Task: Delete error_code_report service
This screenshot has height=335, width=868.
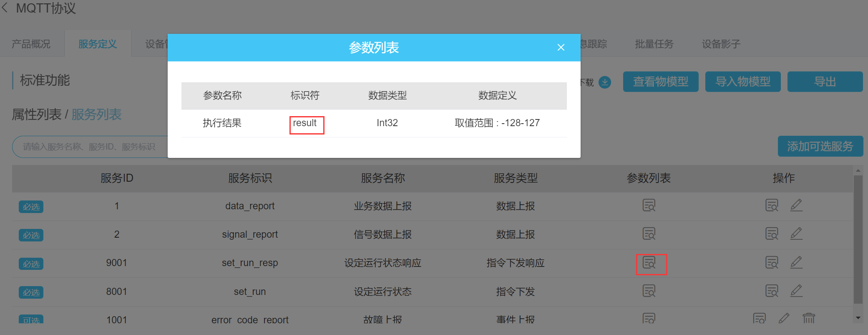Action: [809, 318]
